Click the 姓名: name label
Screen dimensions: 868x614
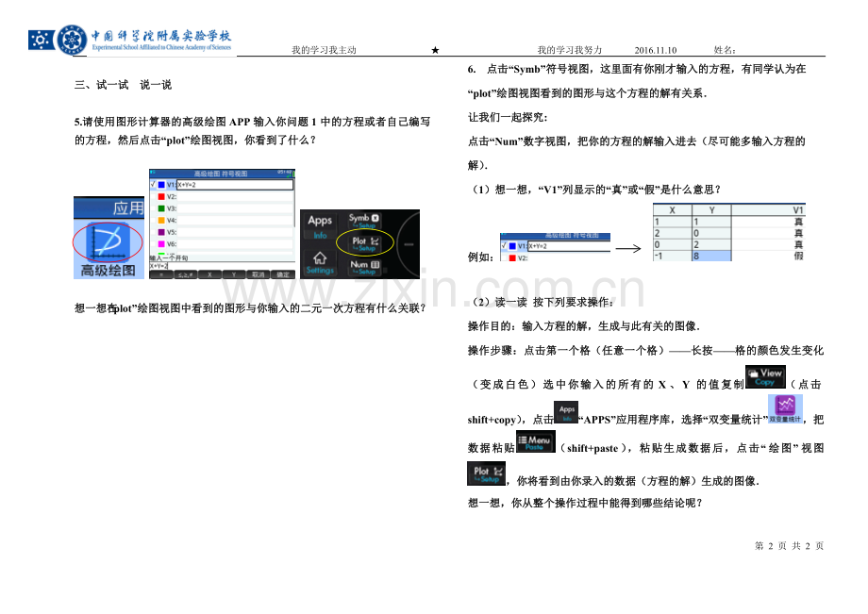(724, 50)
